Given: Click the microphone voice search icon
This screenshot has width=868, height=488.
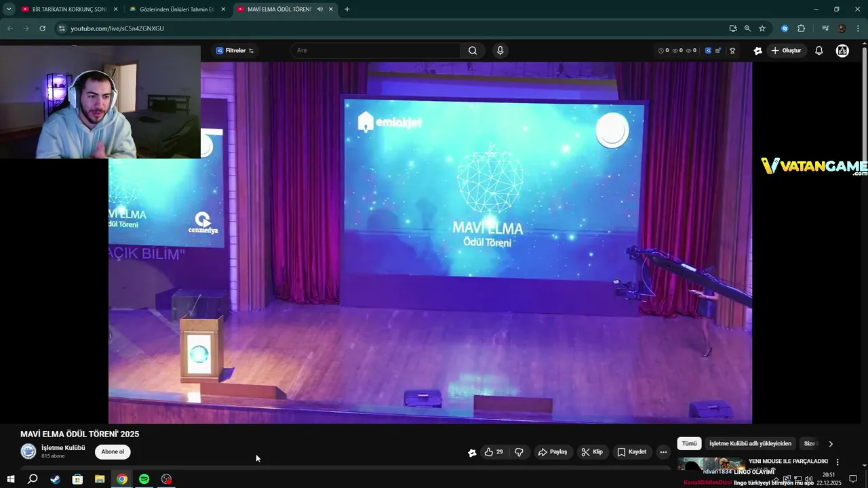Looking at the screenshot, I should click(x=500, y=50).
